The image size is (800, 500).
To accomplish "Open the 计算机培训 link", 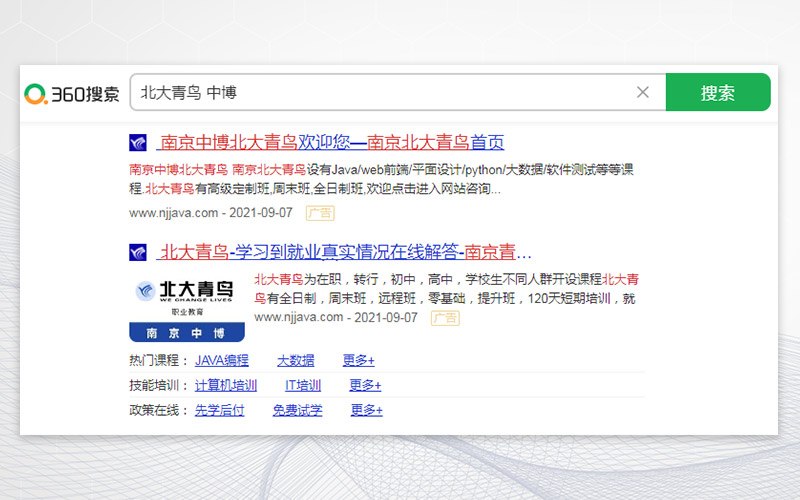I will (226, 386).
